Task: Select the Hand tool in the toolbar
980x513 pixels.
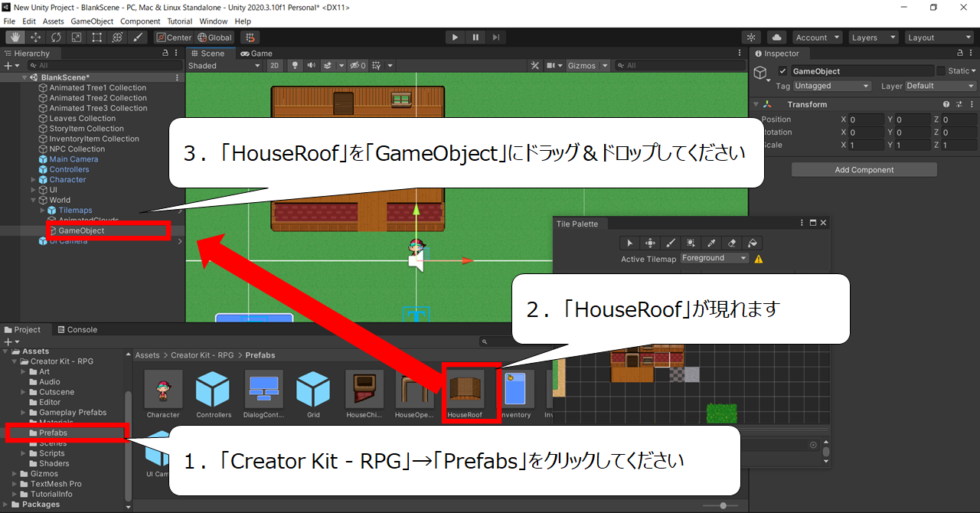Action: [x=15, y=38]
